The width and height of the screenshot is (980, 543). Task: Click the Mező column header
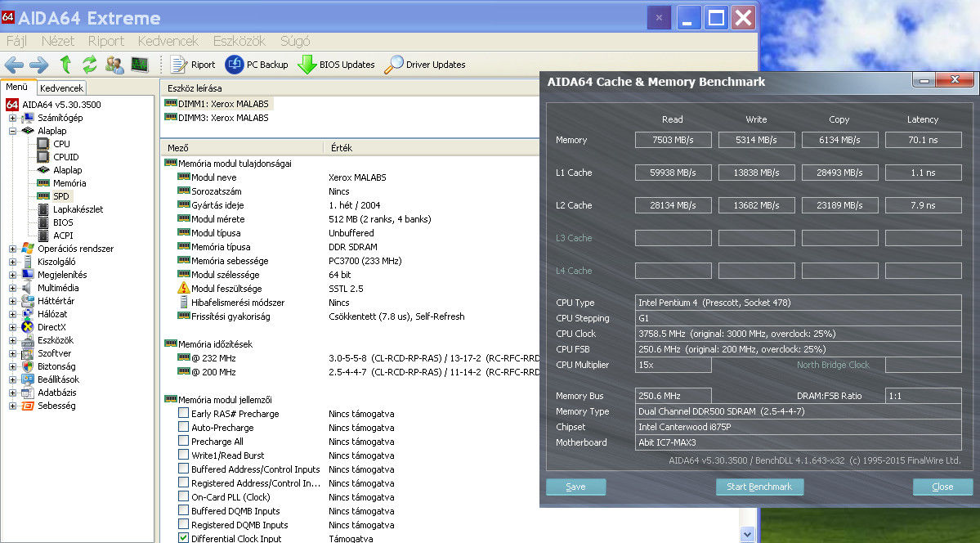click(243, 148)
